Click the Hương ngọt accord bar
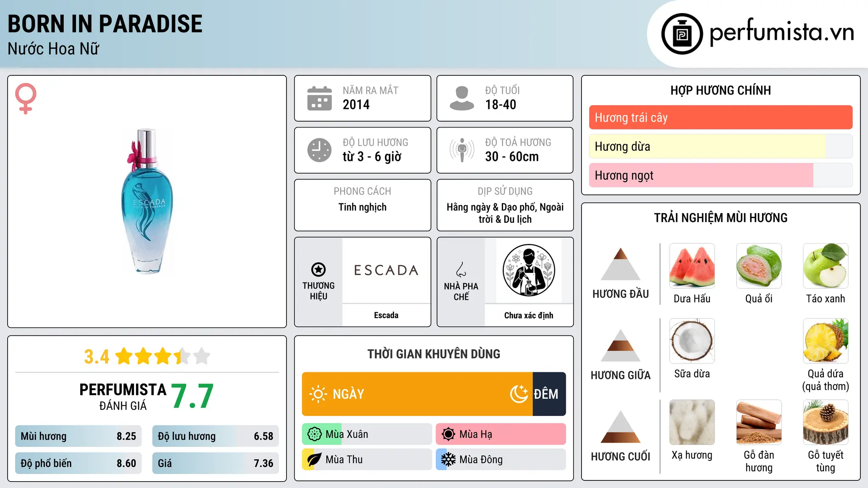Screen dimensions: 868x488 point(721,175)
